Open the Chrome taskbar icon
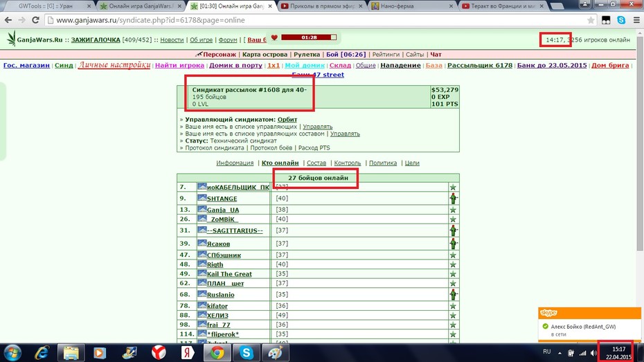Viewport: 644px width, 362px height. [x=217, y=352]
